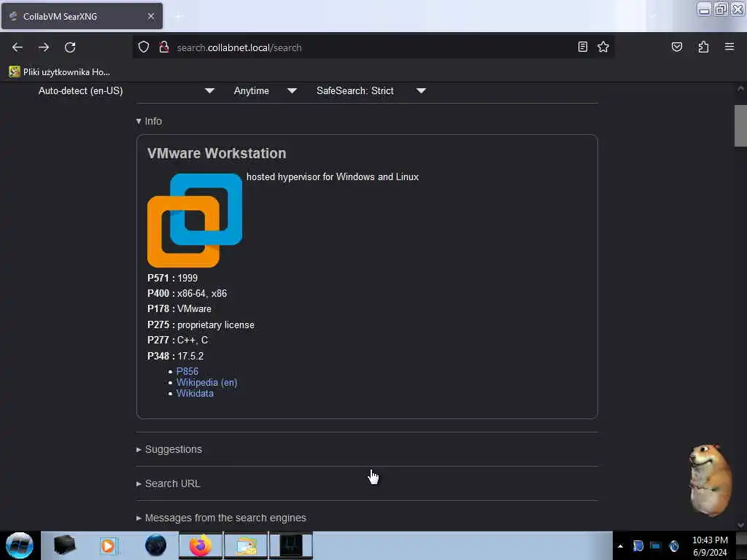The width and height of the screenshot is (747, 560).
Task: Click the VMware Workstation heading
Action: click(x=217, y=153)
